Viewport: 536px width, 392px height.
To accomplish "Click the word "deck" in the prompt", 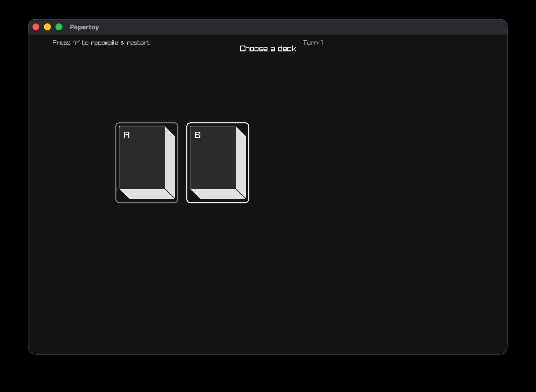I will (287, 49).
